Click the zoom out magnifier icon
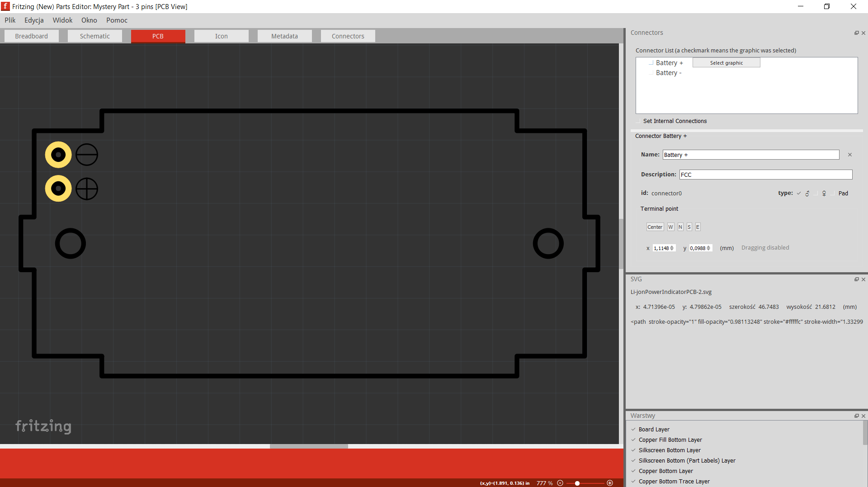This screenshot has height=487, width=868. [x=560, y=483]
